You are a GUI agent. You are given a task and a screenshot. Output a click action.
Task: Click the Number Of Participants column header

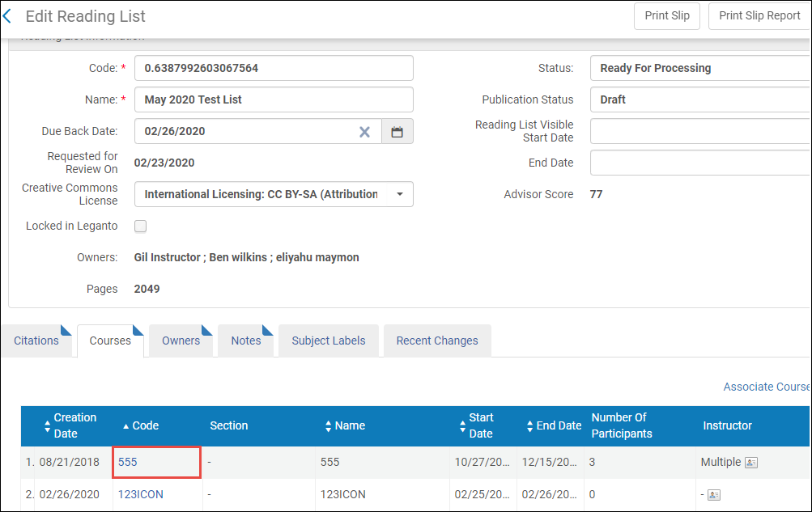tap(622, 425)
